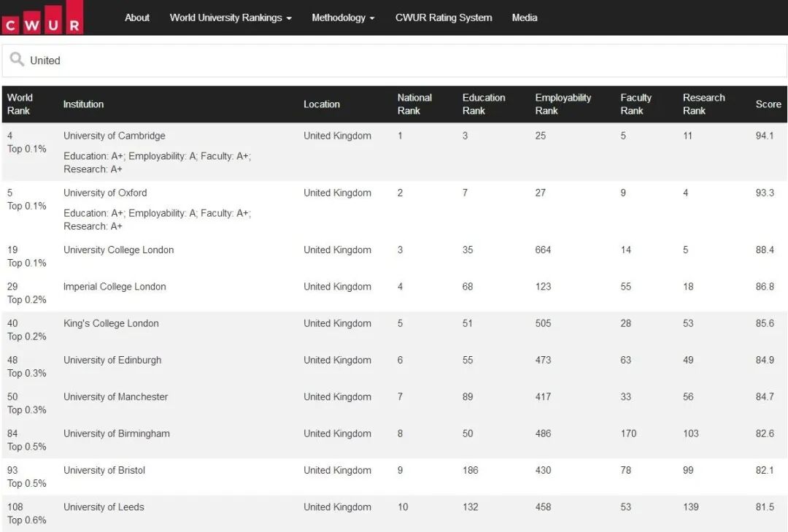The image size is (788, 532).
Task: Click King's College London's score 85.6
Action: pyautogui.click(x=765, y=323)
